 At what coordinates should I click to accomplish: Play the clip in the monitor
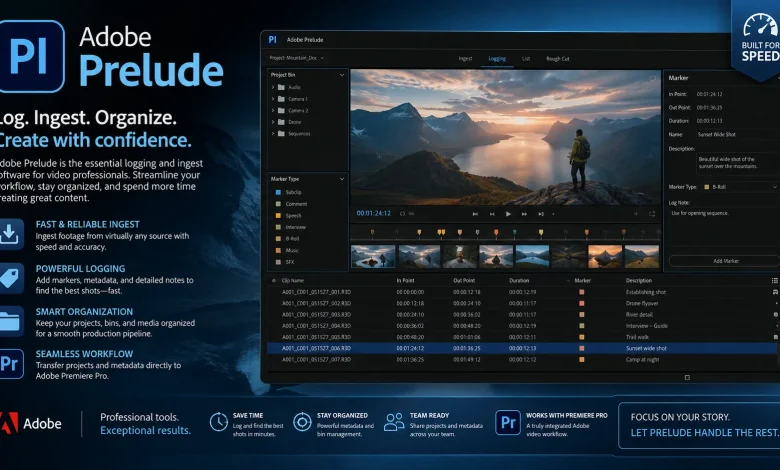[508, 214]
